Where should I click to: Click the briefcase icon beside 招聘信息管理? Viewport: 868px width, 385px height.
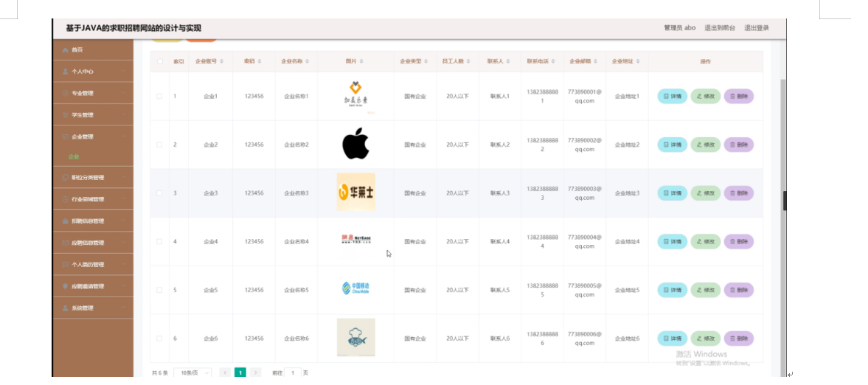click(x=66, y=221)
